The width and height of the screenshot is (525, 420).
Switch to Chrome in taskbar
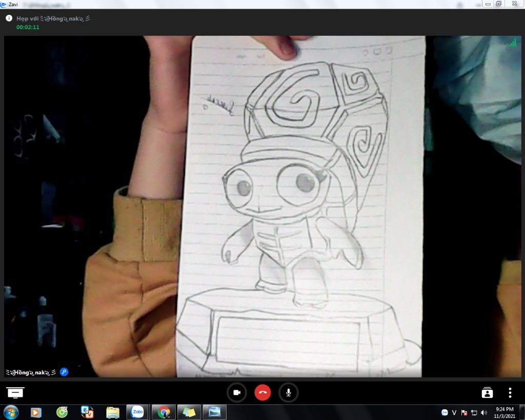[164, 412]
